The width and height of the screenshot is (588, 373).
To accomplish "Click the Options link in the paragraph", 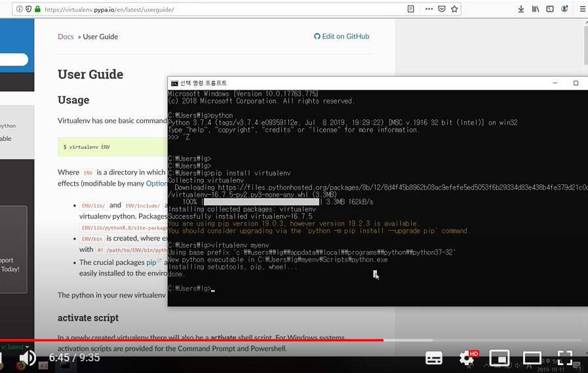I will tap(157, 184).
